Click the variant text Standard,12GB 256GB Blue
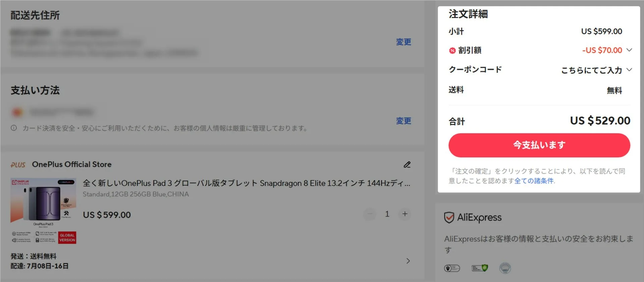 (136, 194)
